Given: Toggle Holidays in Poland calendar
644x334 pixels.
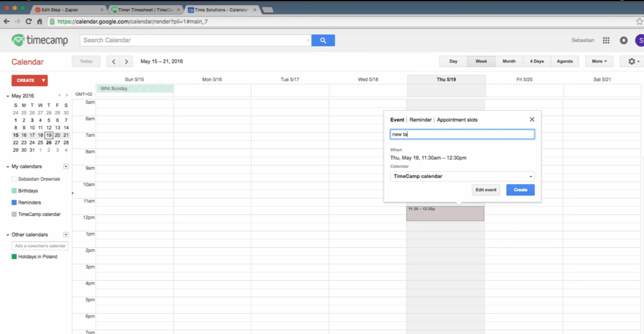Looking at the screenshot, I should (x=14, y=256).
